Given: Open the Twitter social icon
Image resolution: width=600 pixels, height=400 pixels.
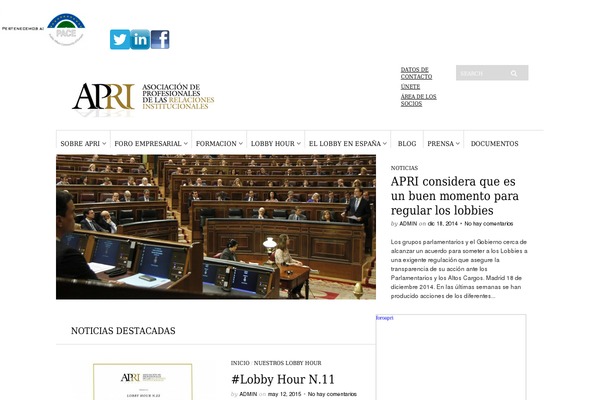Looking at the screenshot, I should (x=120, y=39).
